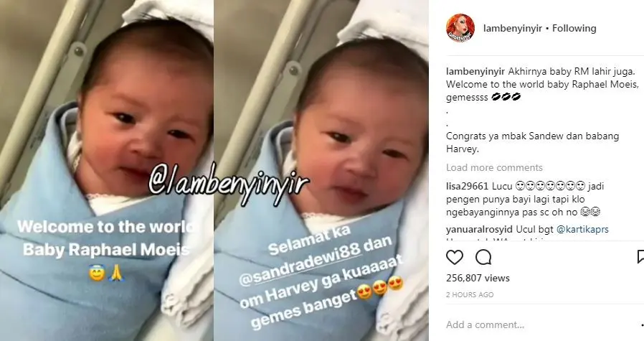Click the Congrats ya mbak Sandew caption
644x341 pixels.
pyautogui.click(x=532, y=142)
